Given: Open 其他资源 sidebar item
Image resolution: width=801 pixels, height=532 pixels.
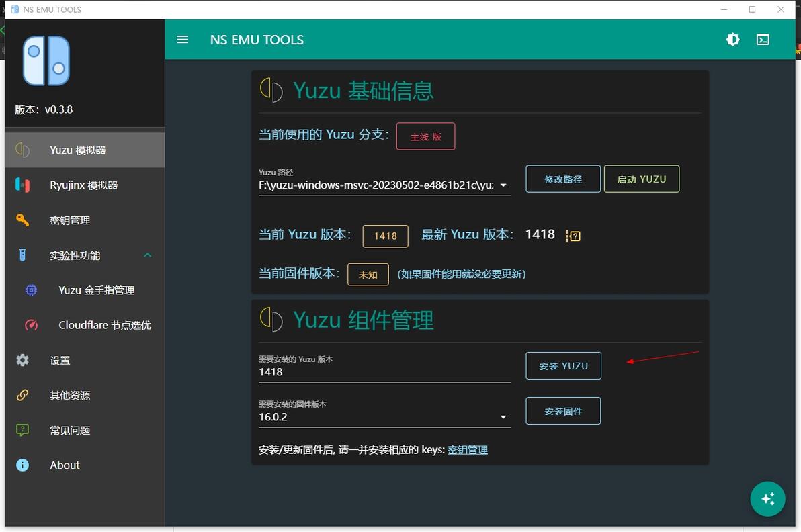Looking at the screenshot, I should pyautogui.click(x=85, y=395).
